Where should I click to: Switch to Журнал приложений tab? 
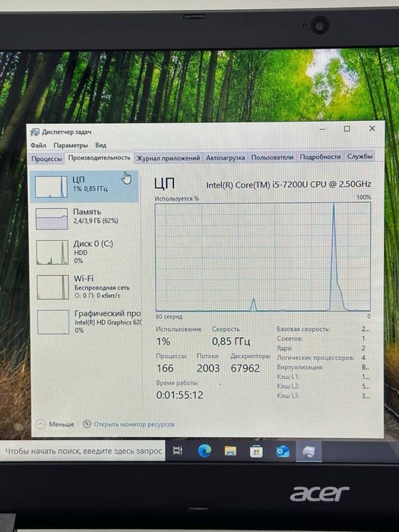168,158
